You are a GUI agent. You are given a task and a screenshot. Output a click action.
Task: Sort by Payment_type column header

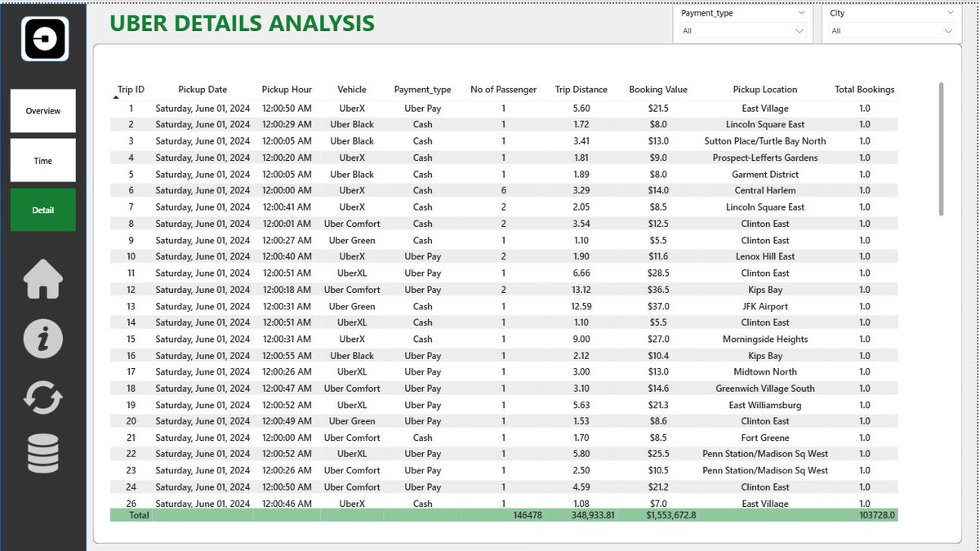tap(422, 90)
